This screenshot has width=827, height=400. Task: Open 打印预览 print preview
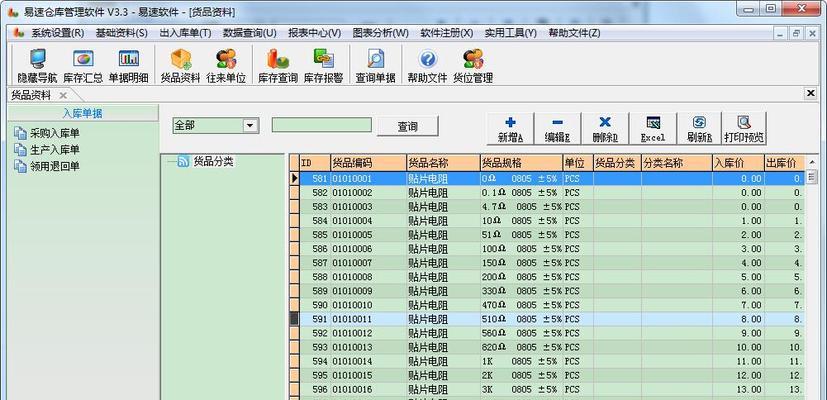click(x=744, y=129)
